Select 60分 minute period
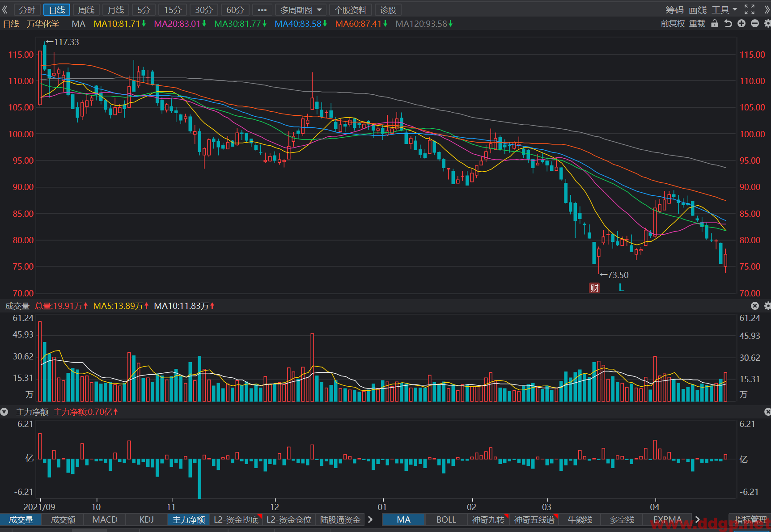The height and width of the screenshot is (532, 771). click(235, 10)
